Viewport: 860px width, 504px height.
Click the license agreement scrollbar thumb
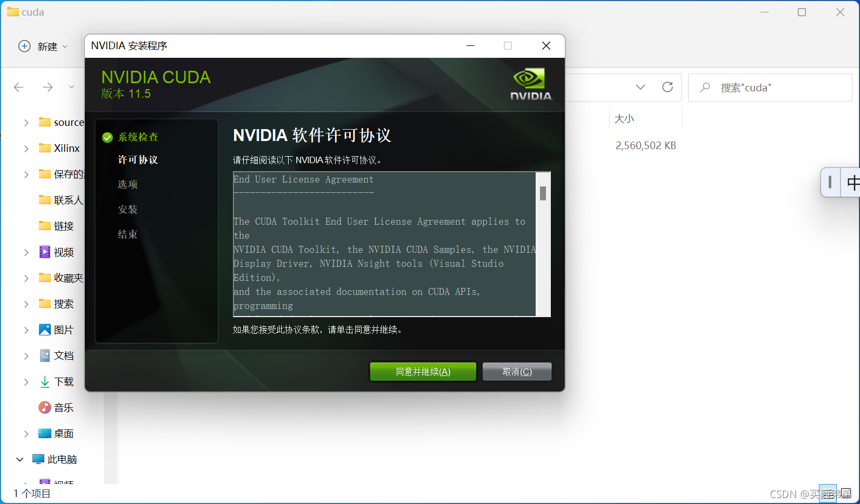point(543,193)
